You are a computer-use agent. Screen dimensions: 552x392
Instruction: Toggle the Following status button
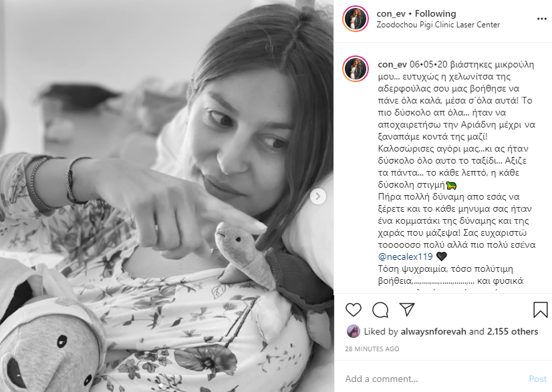[x=435, y=14]
